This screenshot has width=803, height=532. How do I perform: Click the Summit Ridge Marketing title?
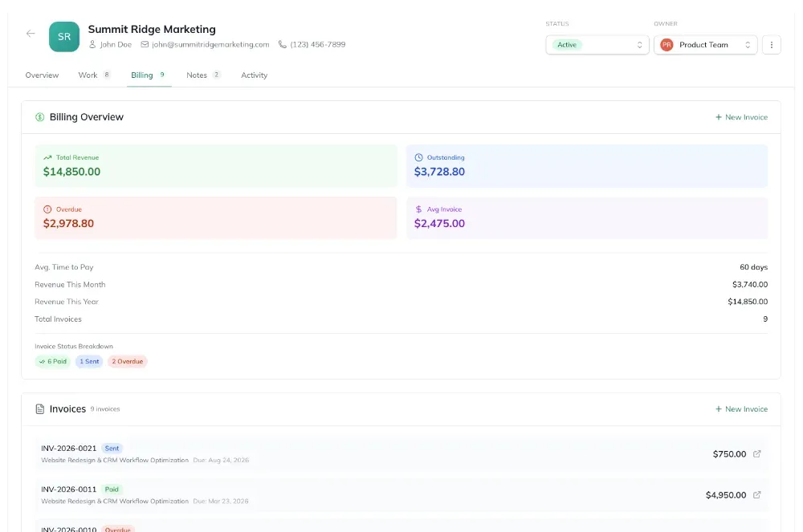click(152, 29)
